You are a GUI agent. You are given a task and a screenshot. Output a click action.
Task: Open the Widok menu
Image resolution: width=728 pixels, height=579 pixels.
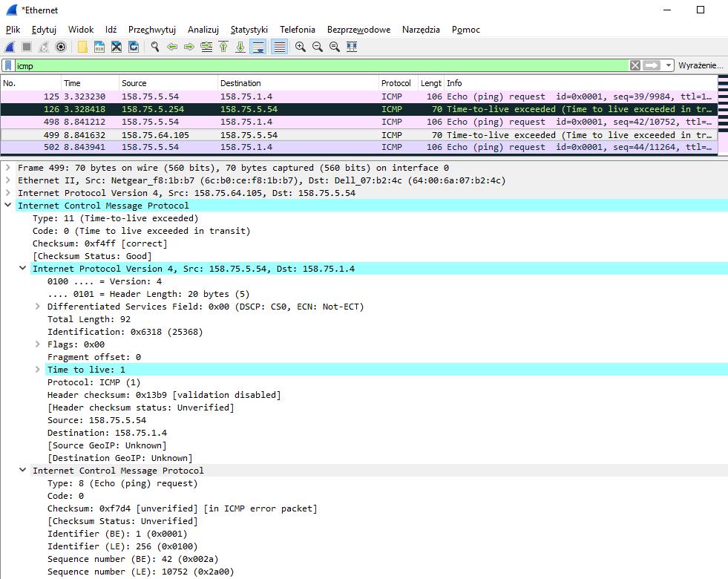coord(81,30)
